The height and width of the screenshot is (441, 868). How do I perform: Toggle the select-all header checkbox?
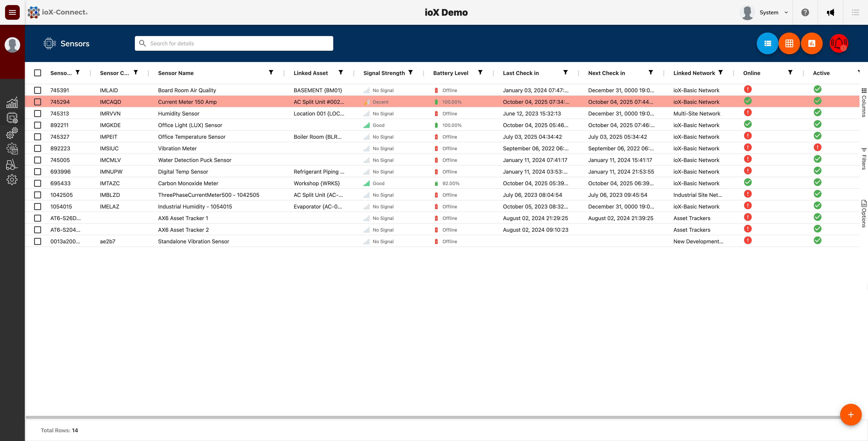tap(38, 73)
